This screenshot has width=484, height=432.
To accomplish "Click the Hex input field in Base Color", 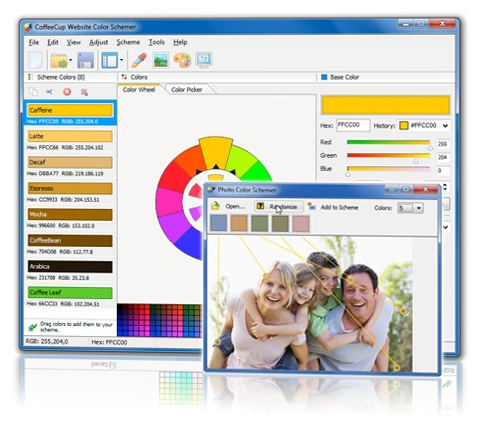I will 353,125.
